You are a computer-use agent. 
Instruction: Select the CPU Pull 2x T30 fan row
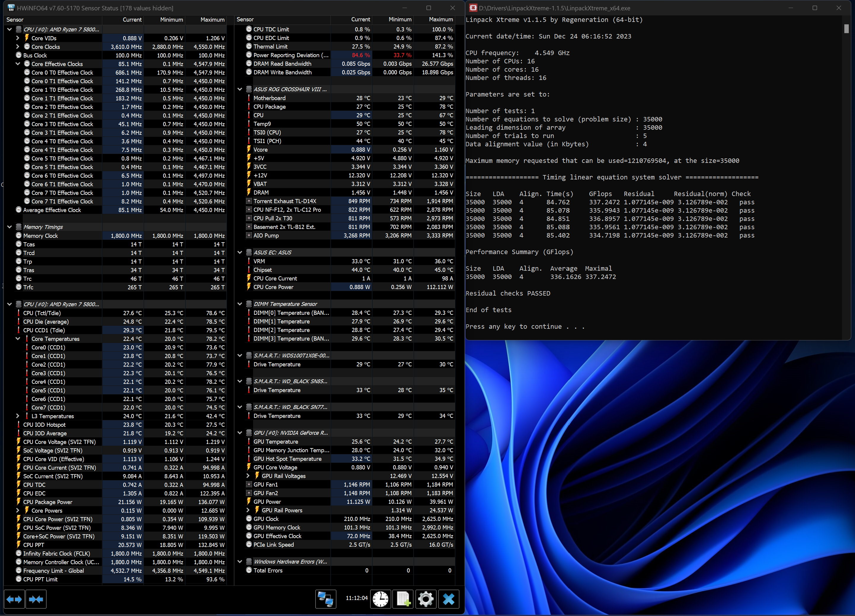tap(345, 218)
